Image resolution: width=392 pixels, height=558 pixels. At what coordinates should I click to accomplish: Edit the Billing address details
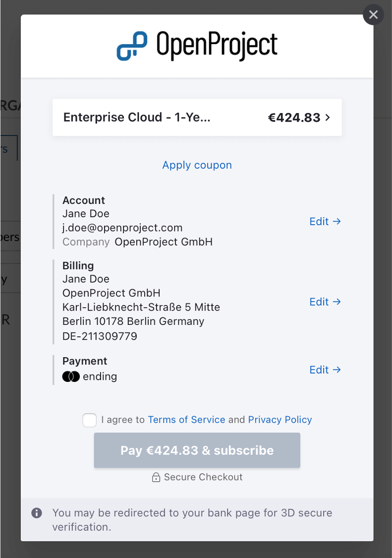tap(319, 302)
